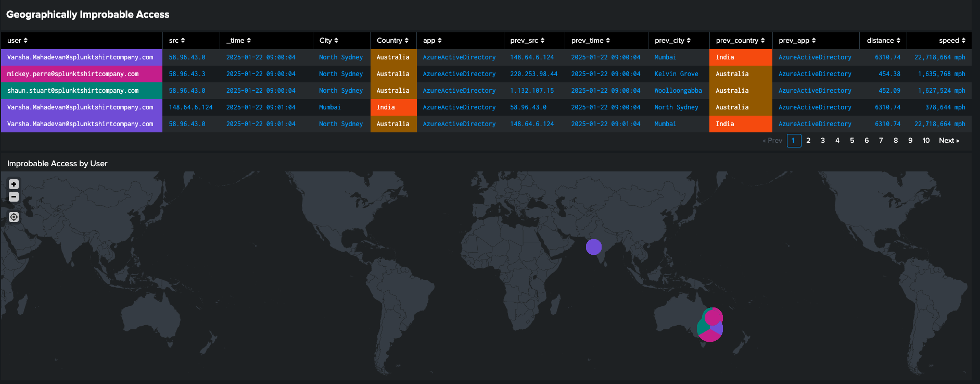Screen dimensions: 980x384
Task: Click speed value 378,644 mph
Action: (945, 107)
